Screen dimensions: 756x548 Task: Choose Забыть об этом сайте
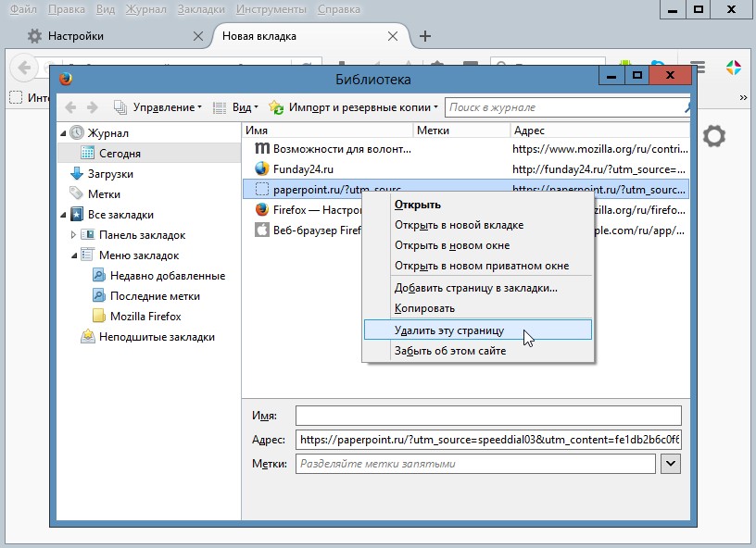pos(478,351)
